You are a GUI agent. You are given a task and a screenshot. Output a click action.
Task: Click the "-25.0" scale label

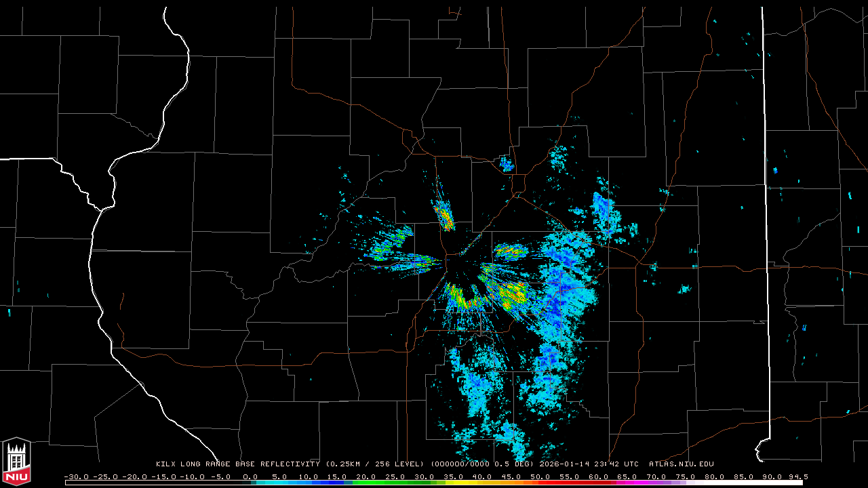coord(105,476)
